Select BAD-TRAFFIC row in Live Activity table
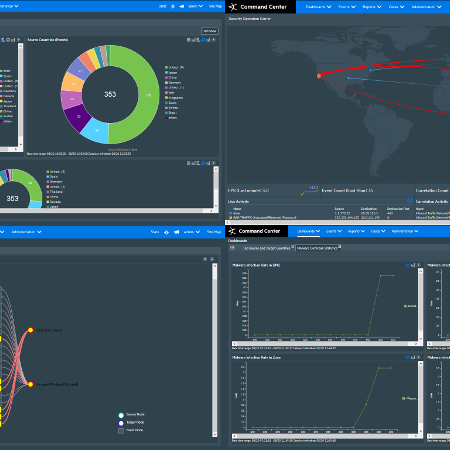Screen dimensions: 450x450 coord(318,217)
